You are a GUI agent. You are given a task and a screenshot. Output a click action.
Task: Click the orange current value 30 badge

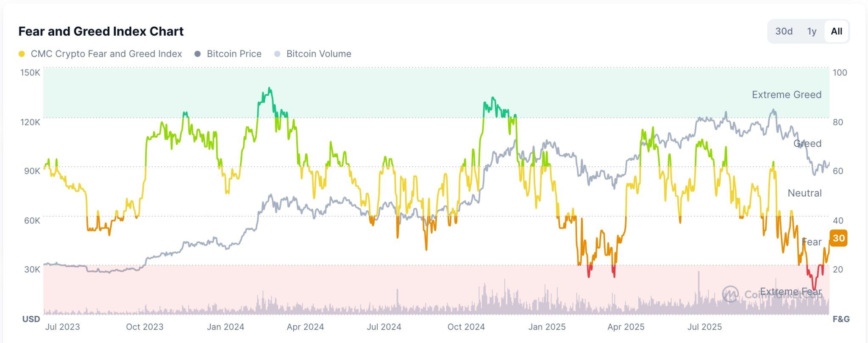(x=838, y=238)
